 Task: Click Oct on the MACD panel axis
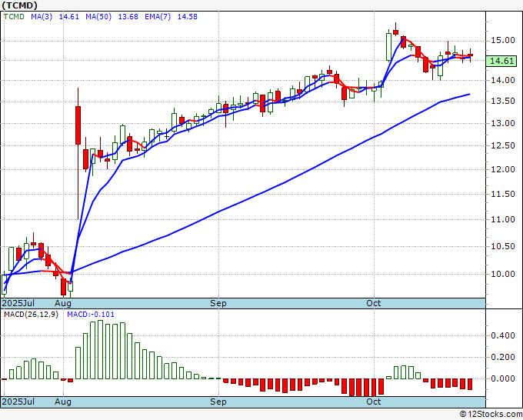(x=373, y=402)
